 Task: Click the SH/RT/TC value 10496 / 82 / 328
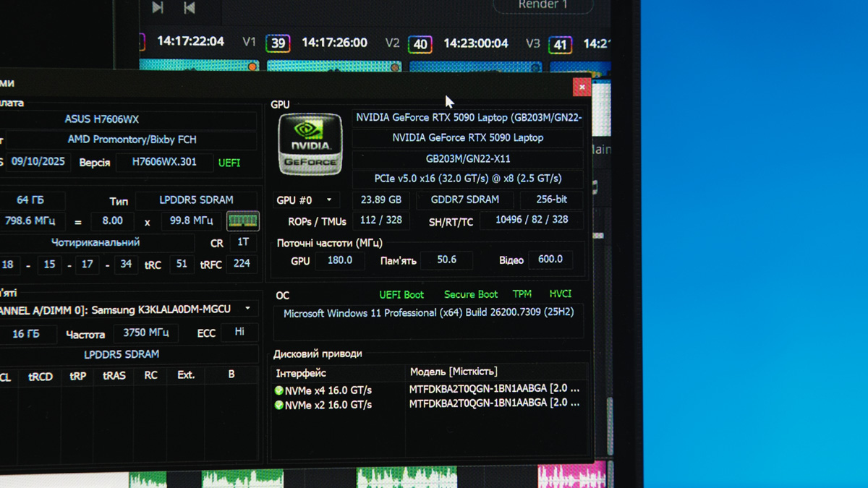[x=532, y=220]
